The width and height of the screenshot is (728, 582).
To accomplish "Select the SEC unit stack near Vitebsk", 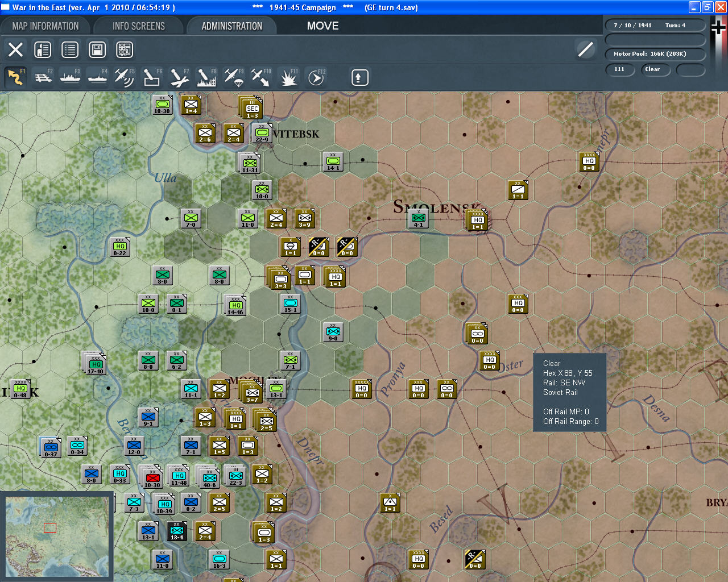I will 252,108.
